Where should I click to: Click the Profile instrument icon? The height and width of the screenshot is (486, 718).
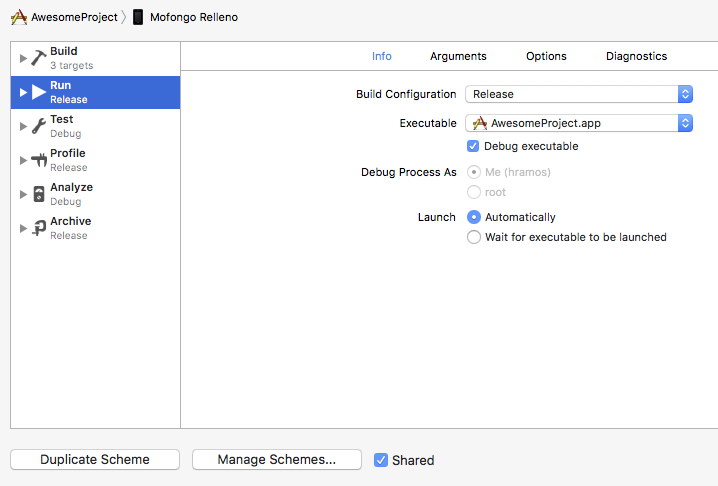tap(39, 160)
